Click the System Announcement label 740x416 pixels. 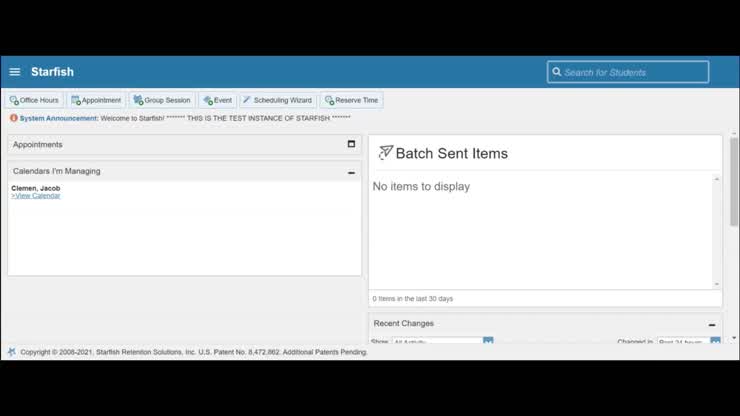[59, 118]
